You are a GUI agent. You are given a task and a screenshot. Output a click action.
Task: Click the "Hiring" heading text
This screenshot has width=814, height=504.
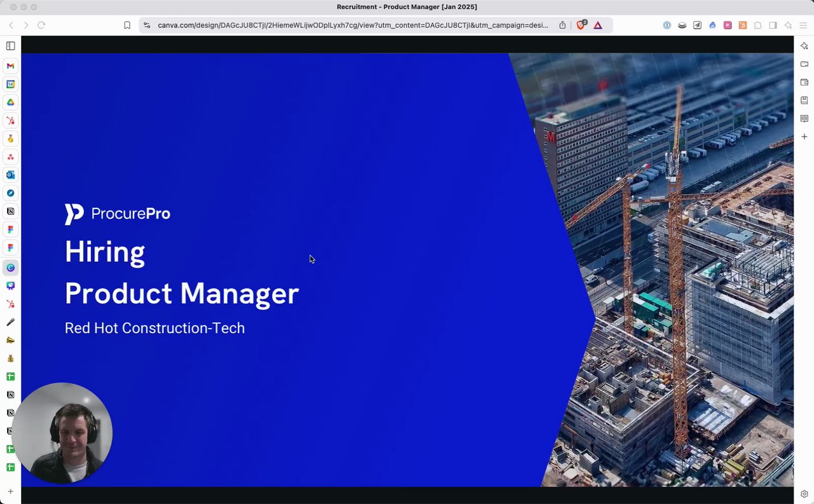(x=105, y=253)
